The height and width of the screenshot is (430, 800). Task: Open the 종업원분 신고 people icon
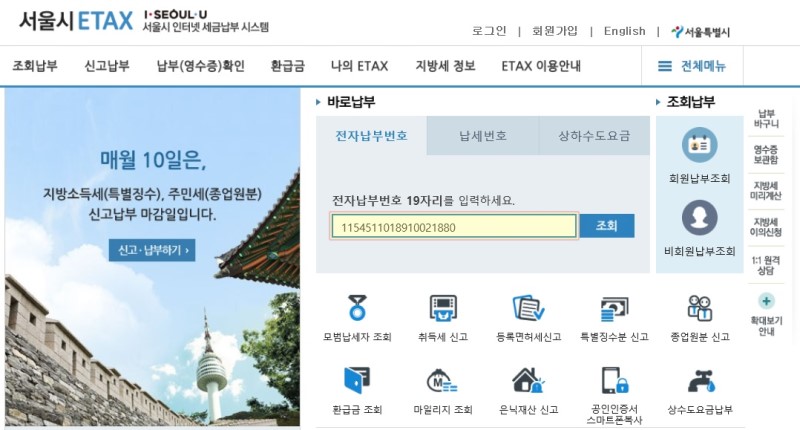[x=699, y=308]
